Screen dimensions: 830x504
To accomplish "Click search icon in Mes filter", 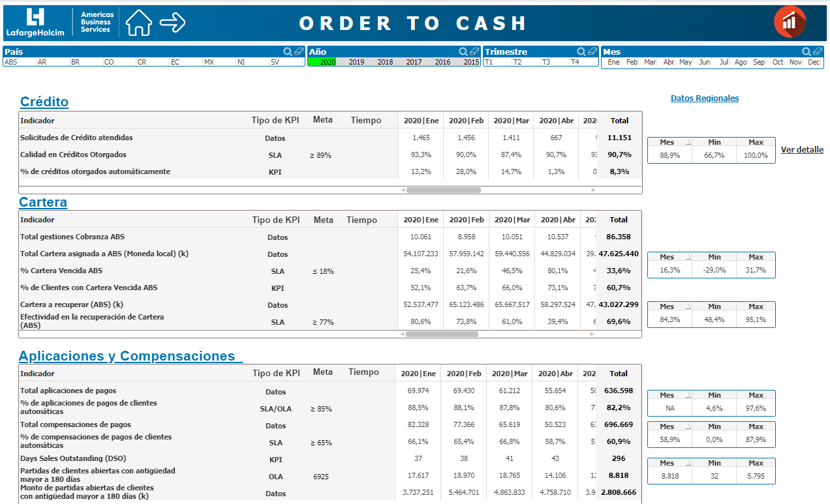I will click(807, 52).
